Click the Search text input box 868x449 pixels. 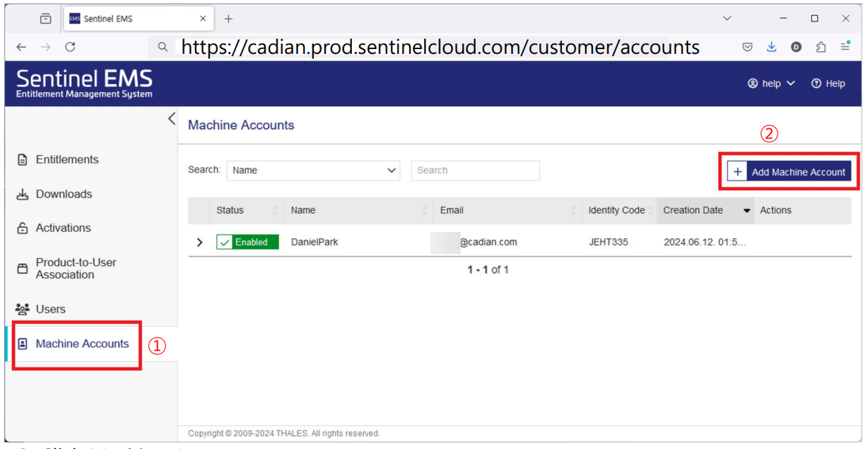click(475, 170)
